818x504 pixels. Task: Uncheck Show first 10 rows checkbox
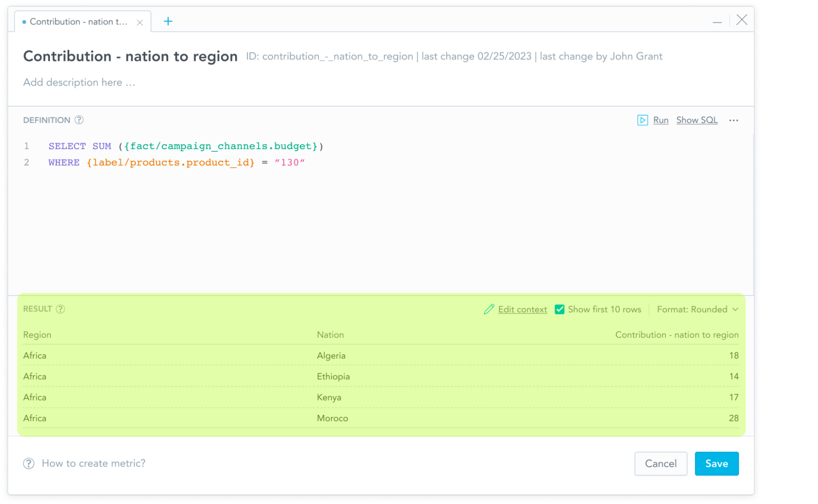(x=559, y=309)
